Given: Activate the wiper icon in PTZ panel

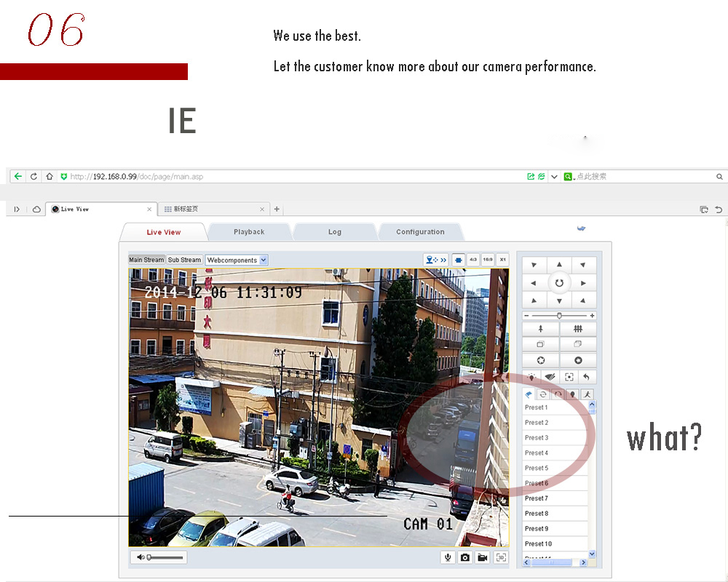Looking at the screenshot, I should [x=550, y=377].
